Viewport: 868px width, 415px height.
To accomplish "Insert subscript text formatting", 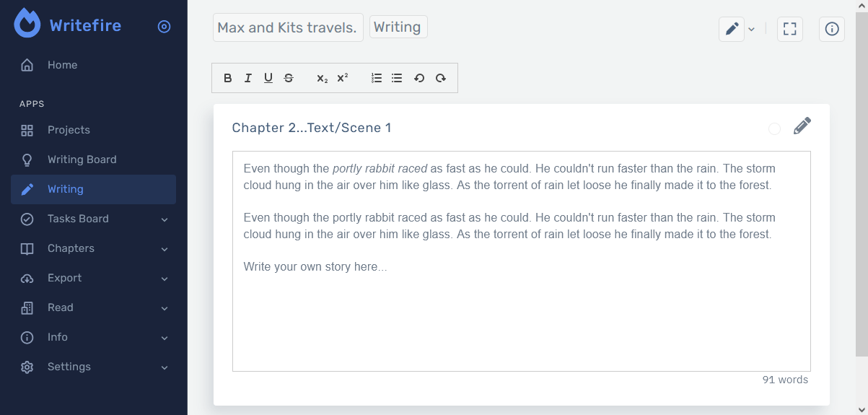I will coord(322,78).
